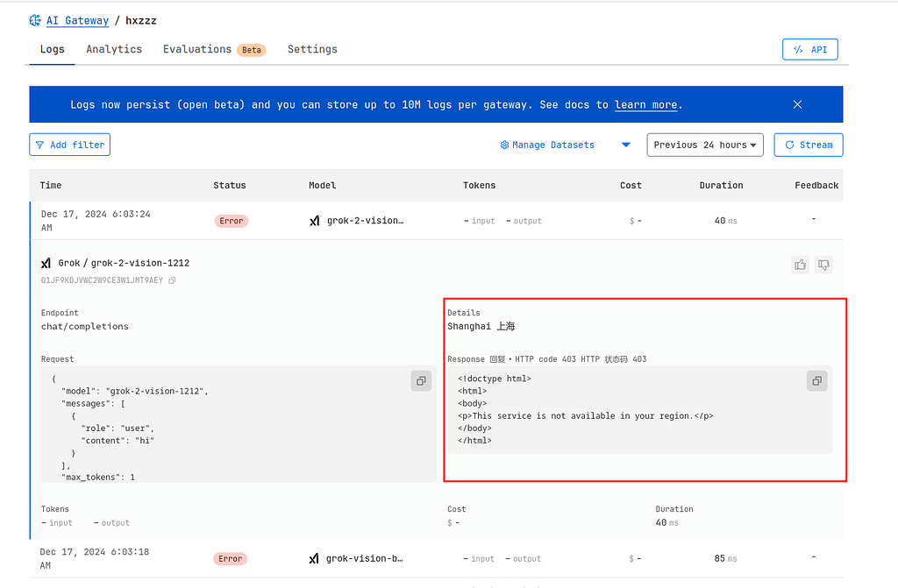Follow the learn more link in banner

(x=645, y=105)
